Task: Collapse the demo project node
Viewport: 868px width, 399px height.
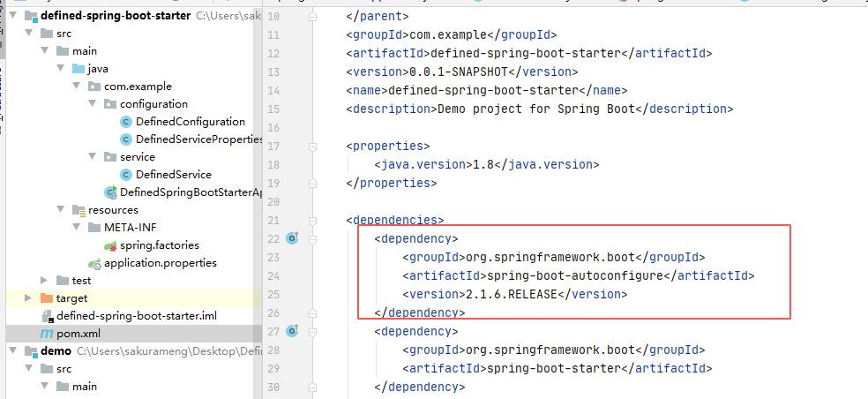Action: pos(12,350)
